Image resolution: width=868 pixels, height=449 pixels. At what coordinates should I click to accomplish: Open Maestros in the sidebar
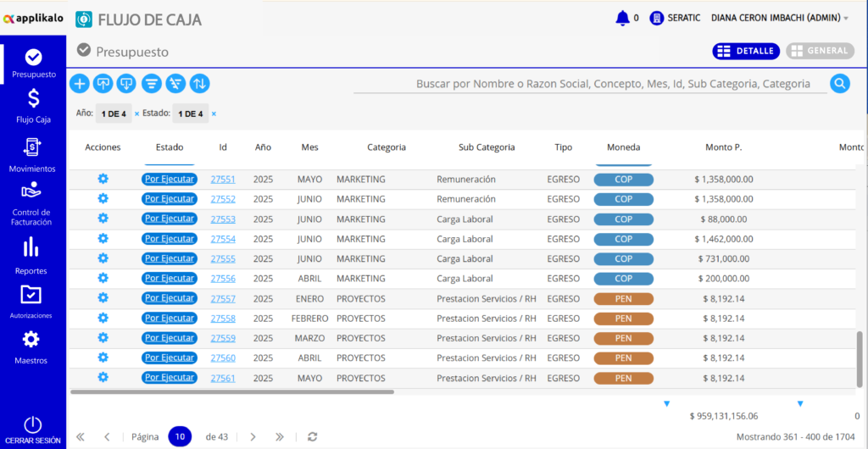pyautogui.click(x=31, y=347)
